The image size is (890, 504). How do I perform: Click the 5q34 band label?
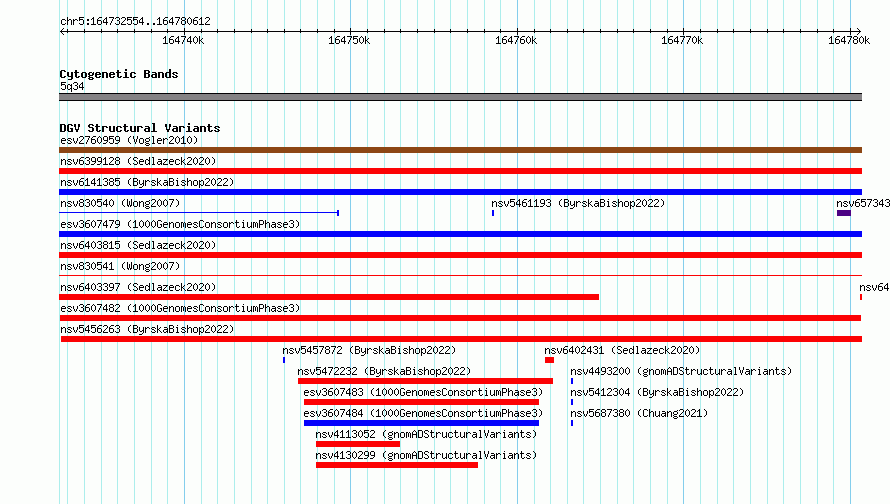pos(72,86)
